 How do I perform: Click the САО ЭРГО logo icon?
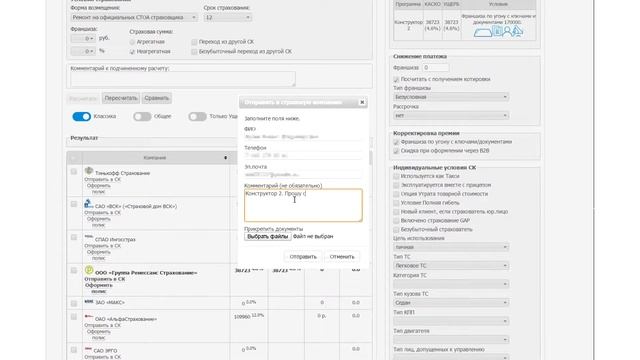coord(88,349)
